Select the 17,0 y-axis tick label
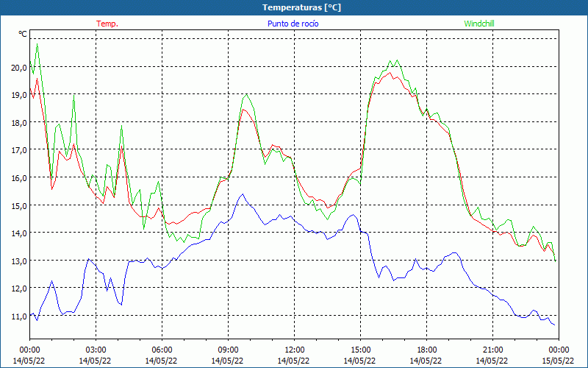Screen dimensions: 588x368 [18, 150]
